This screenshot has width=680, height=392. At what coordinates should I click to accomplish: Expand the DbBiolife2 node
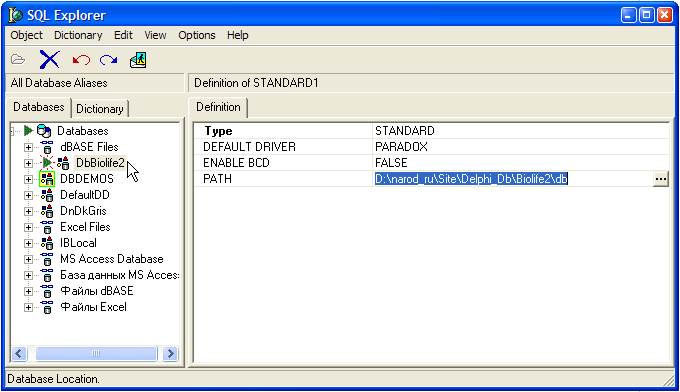tap(28, 163)
